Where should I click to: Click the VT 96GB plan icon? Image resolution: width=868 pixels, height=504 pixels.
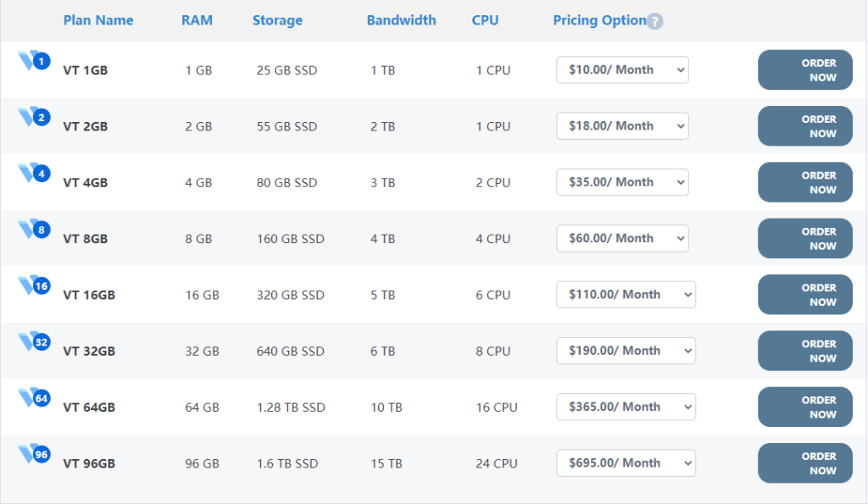(x=34, y=455)
